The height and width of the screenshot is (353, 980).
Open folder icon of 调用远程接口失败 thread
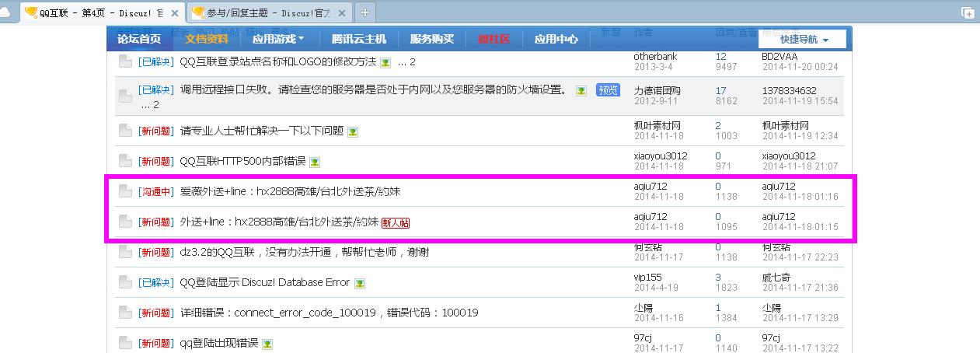pos(124,96)
